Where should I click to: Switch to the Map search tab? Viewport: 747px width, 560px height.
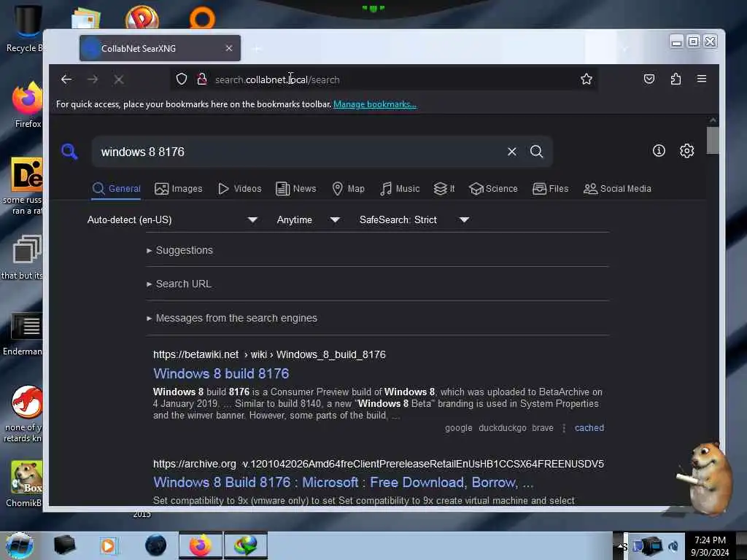point(348,189)
